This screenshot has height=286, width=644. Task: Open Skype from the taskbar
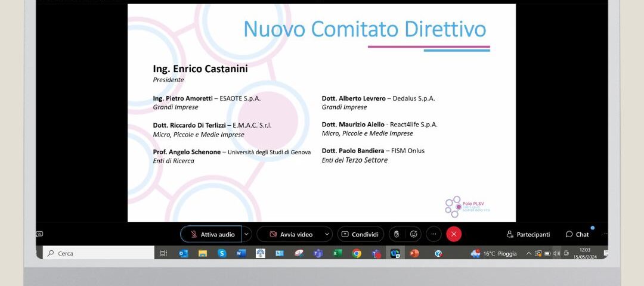[x=222, y=254]
